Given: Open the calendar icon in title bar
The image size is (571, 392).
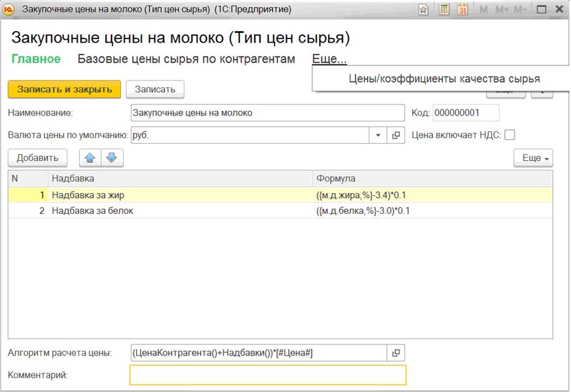Looking at the screenshot, I should 462,10.
